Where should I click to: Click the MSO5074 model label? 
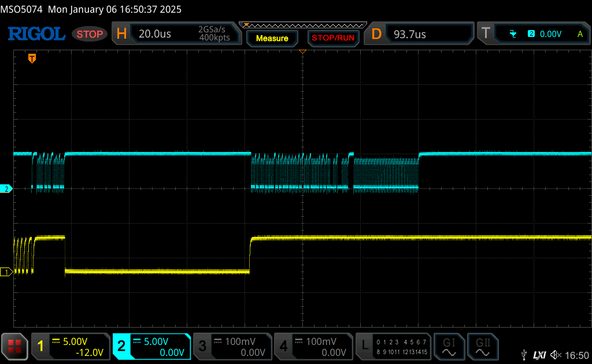pyautogui.click(x=21, y=9)
